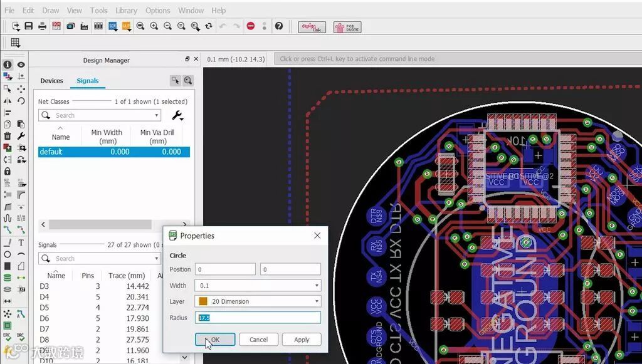Click the Apply button
Screen dimensions: 642x364
pos(302,340)
